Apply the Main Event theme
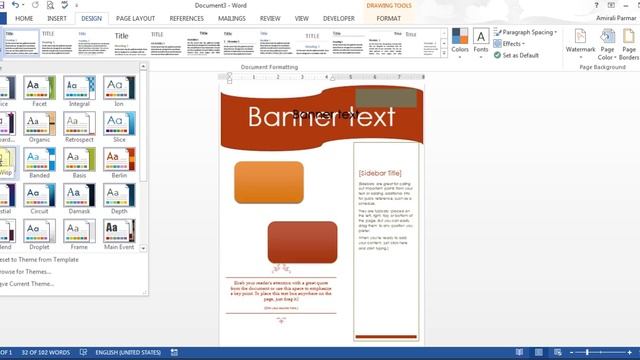Viewport: 640px width, 360px height. click(x=119, y=235)
